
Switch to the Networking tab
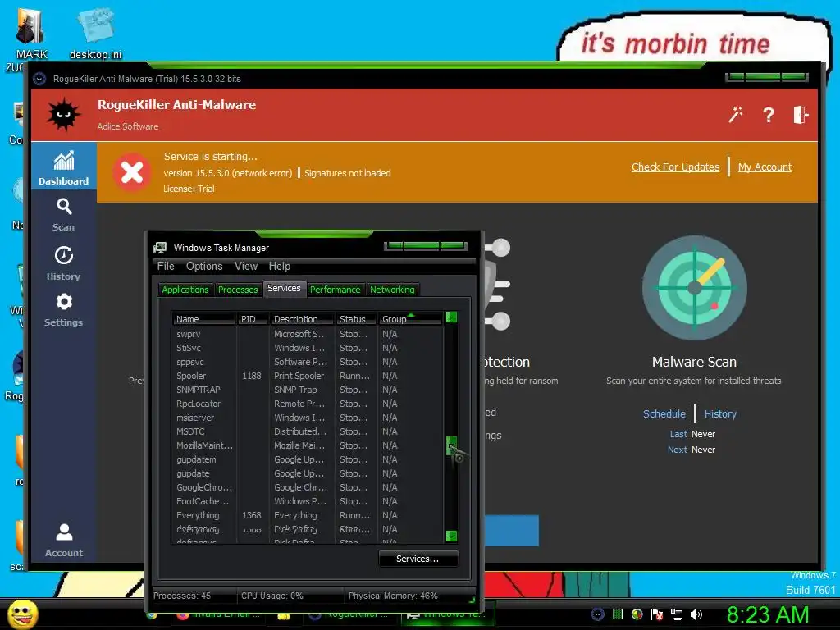pyautogui.click(x=392, y=290)
